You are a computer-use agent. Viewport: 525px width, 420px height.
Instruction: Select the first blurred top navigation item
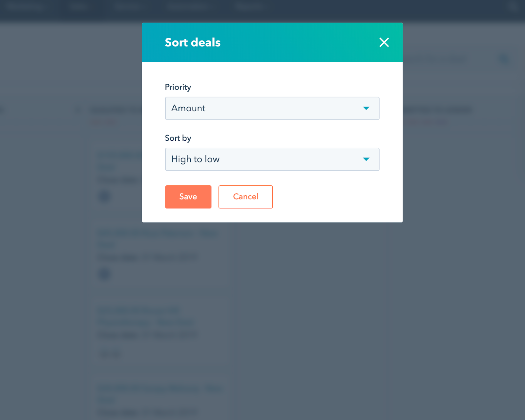click(25, 7)
